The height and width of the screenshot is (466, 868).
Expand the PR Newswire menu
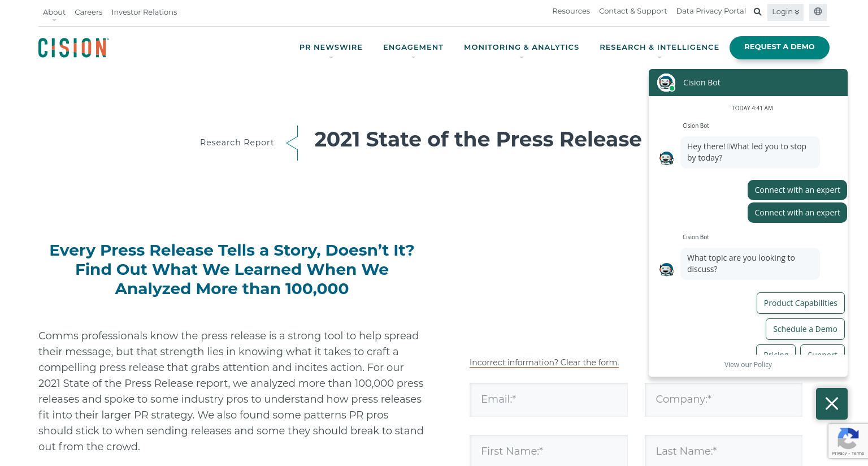[331, 48]
